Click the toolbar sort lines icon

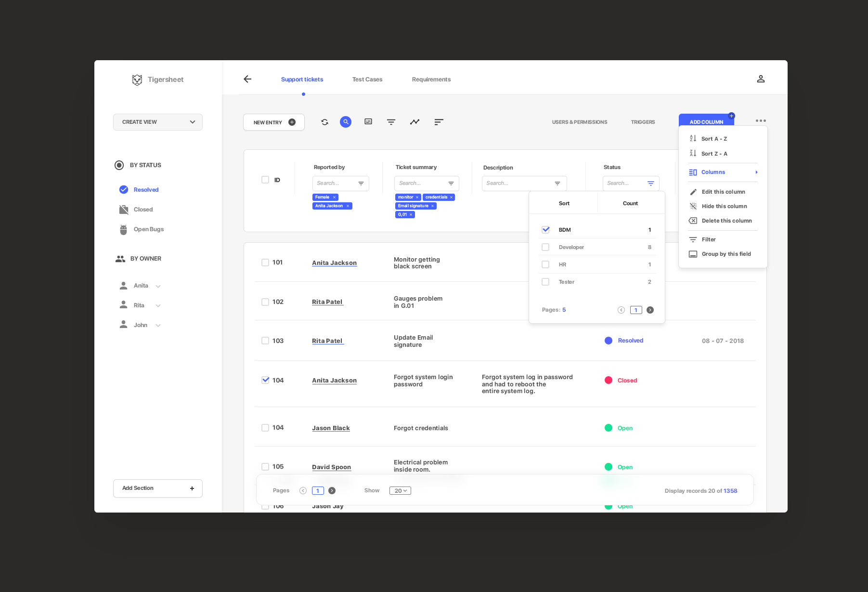click(439, 122)
